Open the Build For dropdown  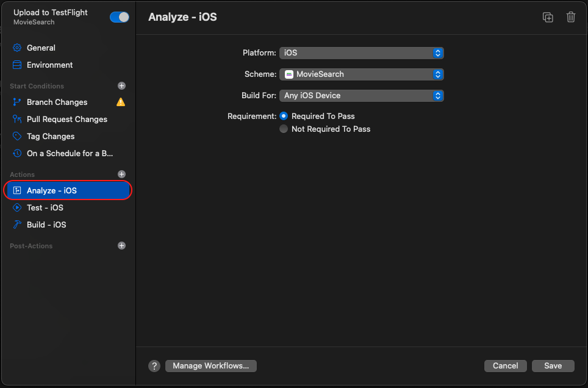362,96
